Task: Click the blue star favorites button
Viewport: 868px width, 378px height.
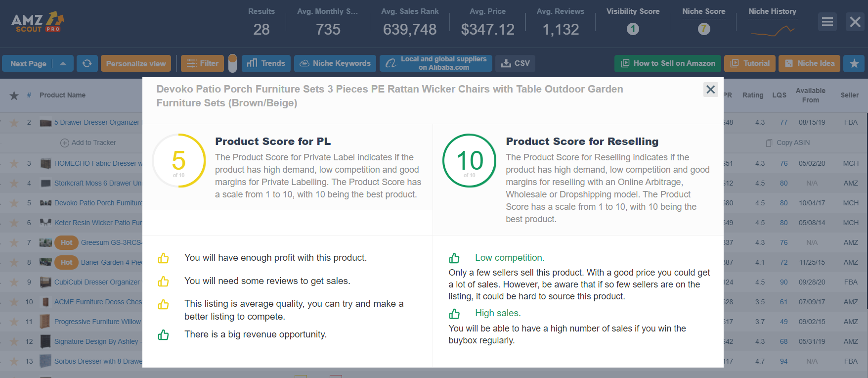Action: [854, 63]
